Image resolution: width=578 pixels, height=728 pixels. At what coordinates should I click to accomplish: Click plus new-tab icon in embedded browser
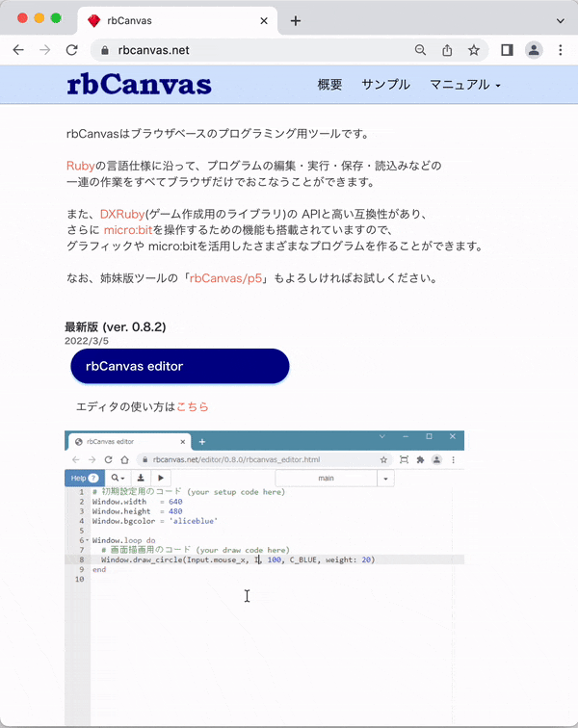pyautogui.click(x=202, y=442)
